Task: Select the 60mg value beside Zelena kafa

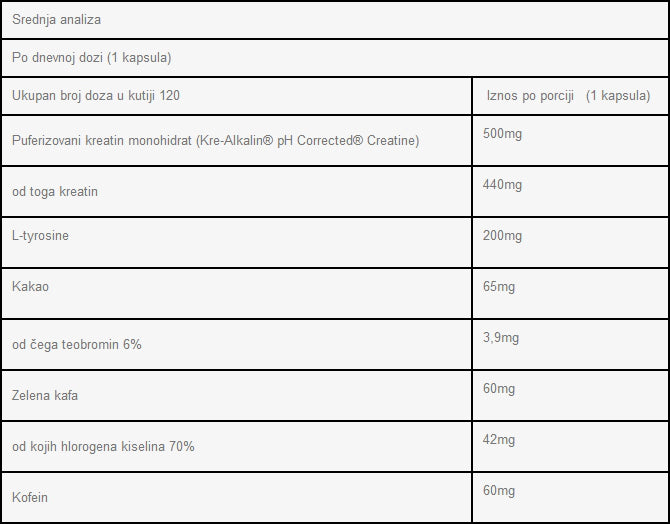Action: click(499, 388)
